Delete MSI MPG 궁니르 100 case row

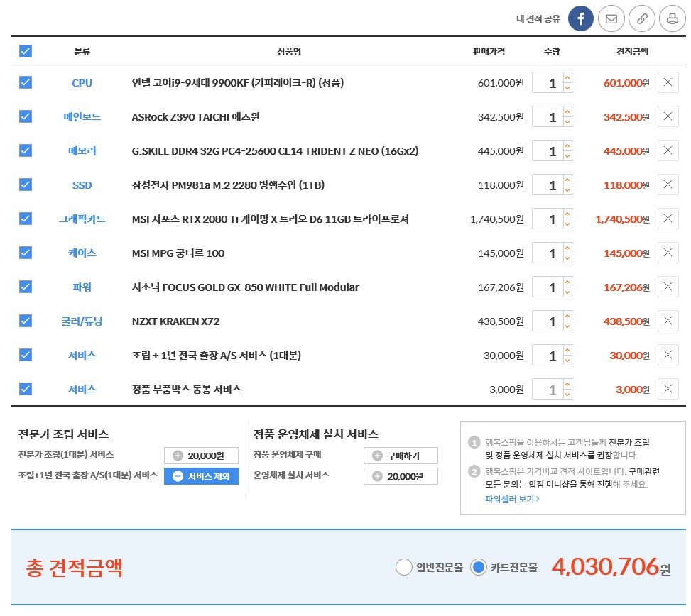(x=668, y=253)
